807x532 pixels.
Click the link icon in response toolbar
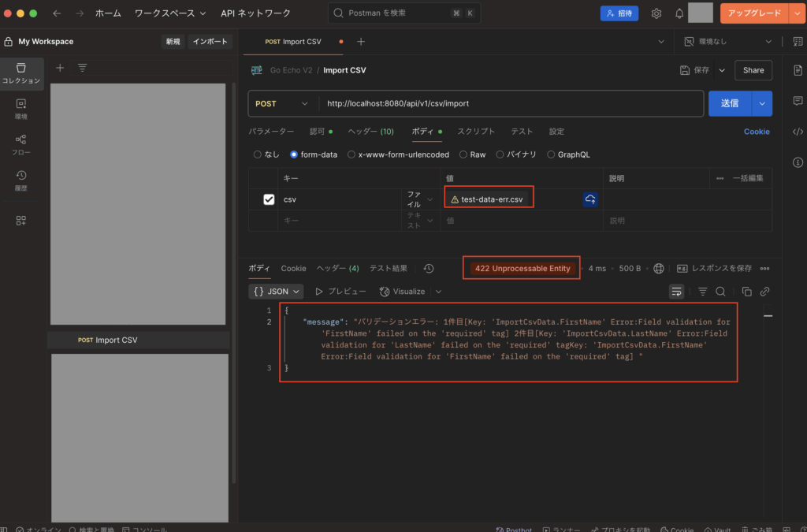pyautogui.click(x=765, y=292)
